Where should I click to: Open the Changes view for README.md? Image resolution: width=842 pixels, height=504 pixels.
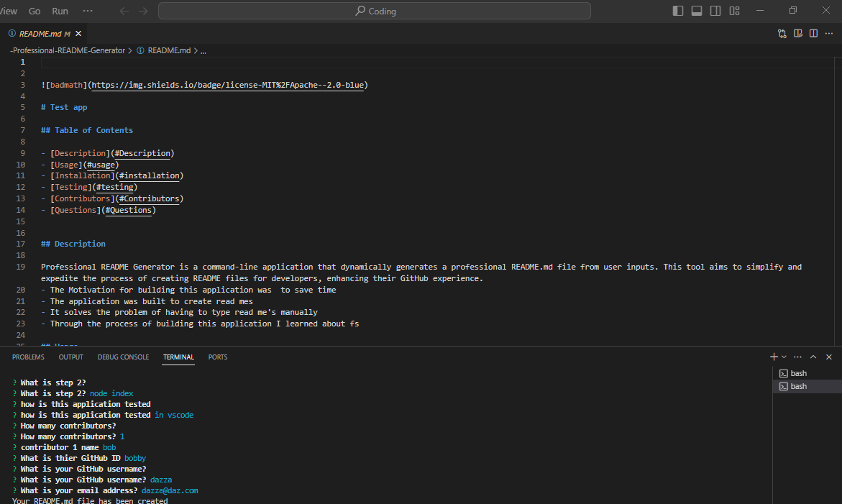[x=782, y=33]
